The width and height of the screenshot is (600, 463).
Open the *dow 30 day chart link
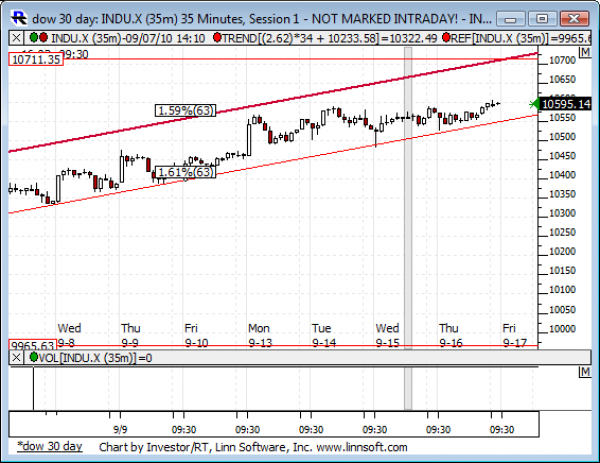pyautogui.click(x=50, y=447)
